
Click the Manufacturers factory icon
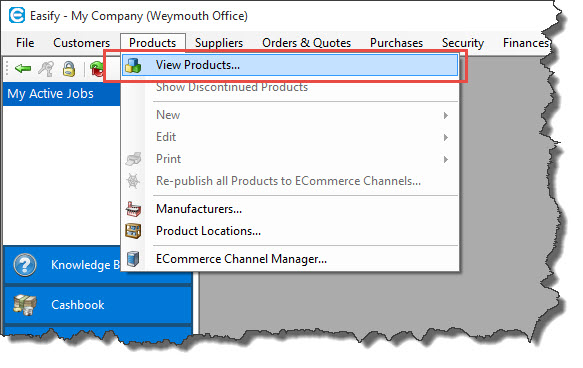click(133, 209)
